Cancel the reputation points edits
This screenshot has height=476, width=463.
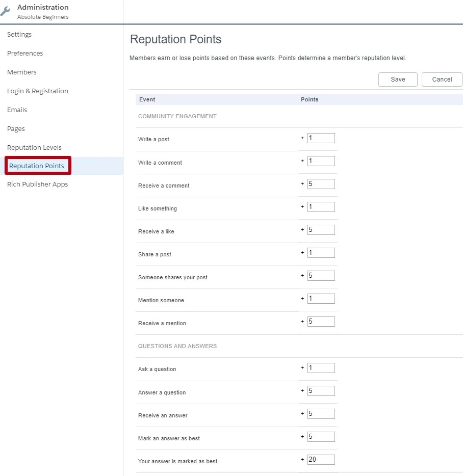[442, 79]
